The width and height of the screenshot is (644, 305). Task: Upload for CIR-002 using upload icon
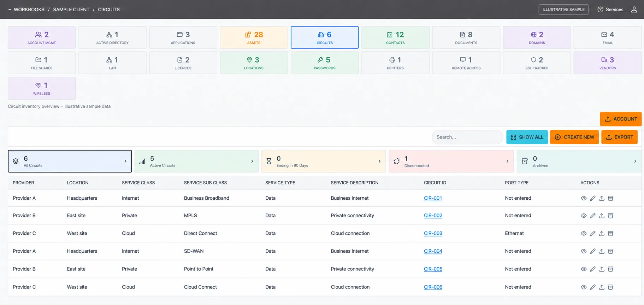(x=602, y=216)
